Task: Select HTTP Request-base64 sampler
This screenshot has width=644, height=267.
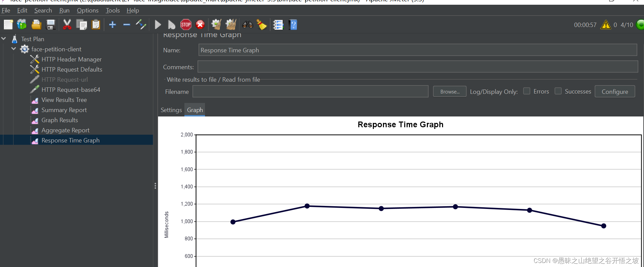Action: click(71, 90)
